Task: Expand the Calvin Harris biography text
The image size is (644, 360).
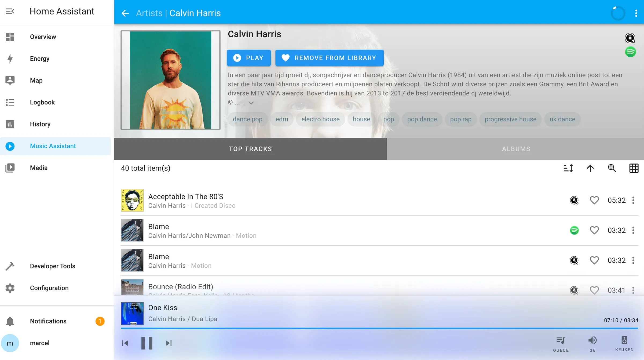Action: (x=251, y=103)
